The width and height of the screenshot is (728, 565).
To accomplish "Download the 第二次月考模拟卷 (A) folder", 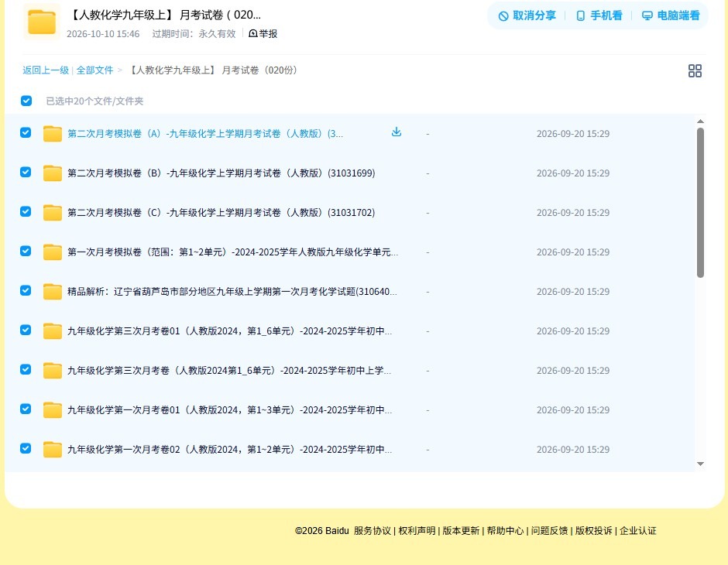I will (396, 132).
